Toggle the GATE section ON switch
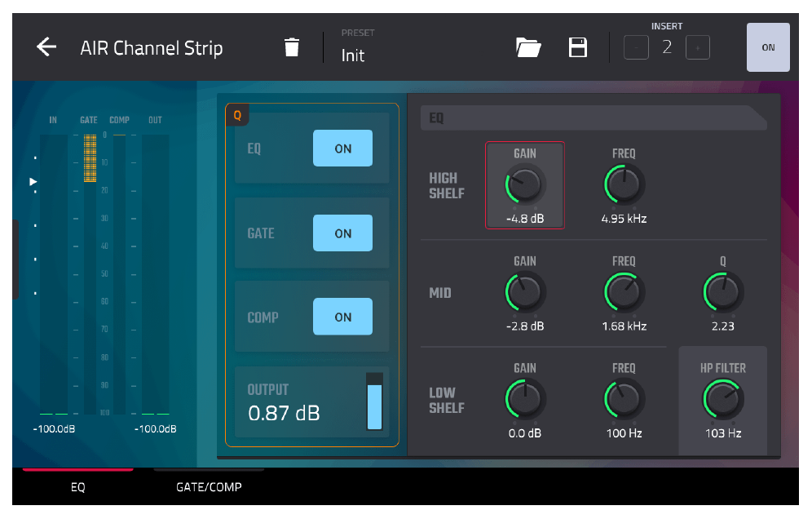The width and height of the screenshot is (812, 519). pyautogui.click(x=342, y=233)
